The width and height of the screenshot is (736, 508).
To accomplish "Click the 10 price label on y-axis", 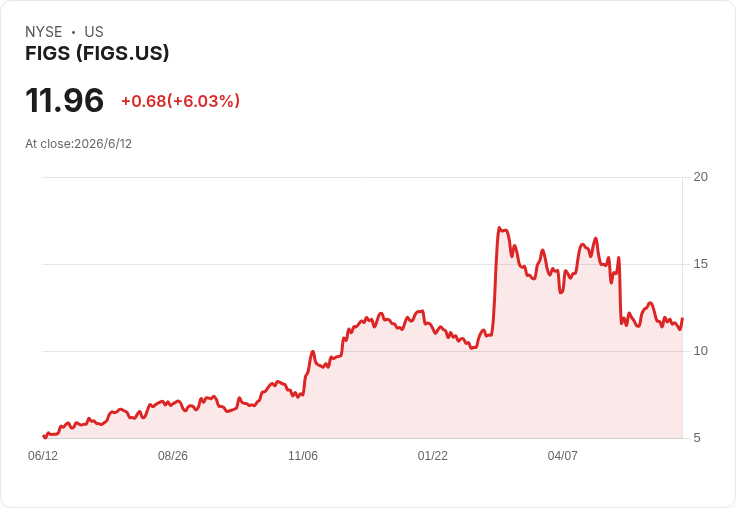I will [x=700, y=351].
